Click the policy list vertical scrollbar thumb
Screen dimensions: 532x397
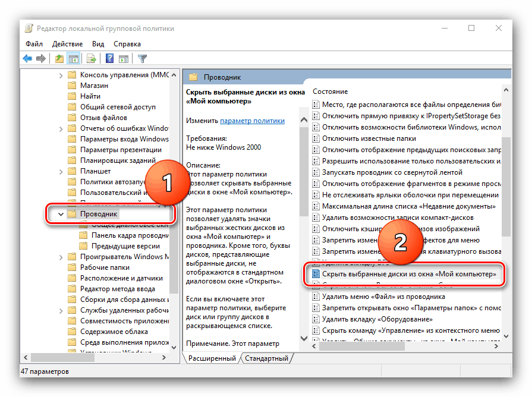tap(506, 187)
